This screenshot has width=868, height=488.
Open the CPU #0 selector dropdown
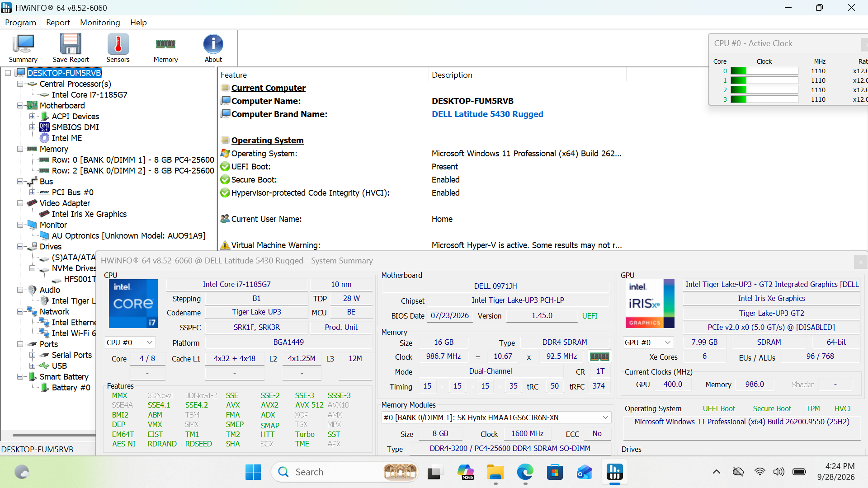(130, 343)
